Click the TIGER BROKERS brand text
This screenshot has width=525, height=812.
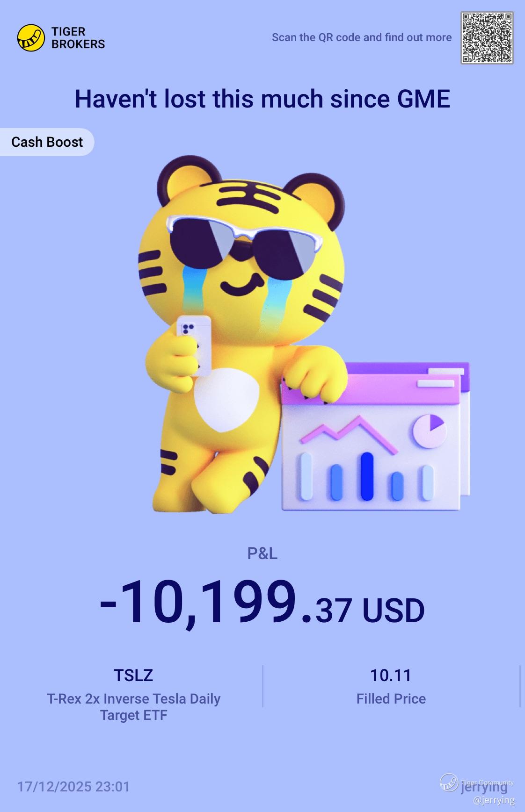point(78,38)
